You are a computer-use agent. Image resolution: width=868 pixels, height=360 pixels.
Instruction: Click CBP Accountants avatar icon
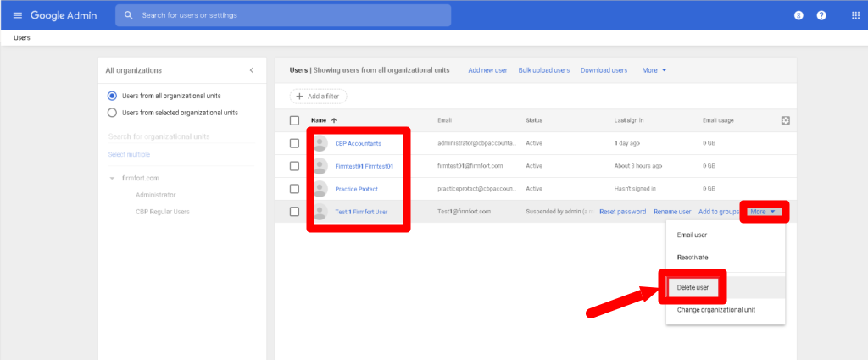click(320, 143)
